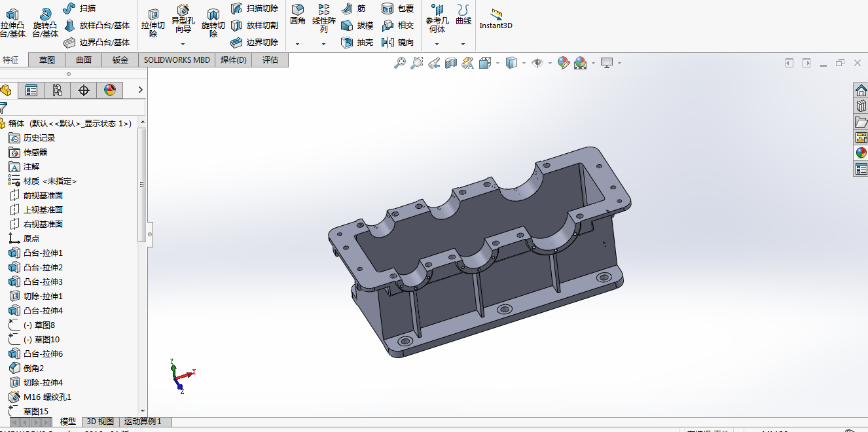Click the Boundary Boss/Base (边界凸台/基体) tool
Screen dimensions: 868x432
97,43
